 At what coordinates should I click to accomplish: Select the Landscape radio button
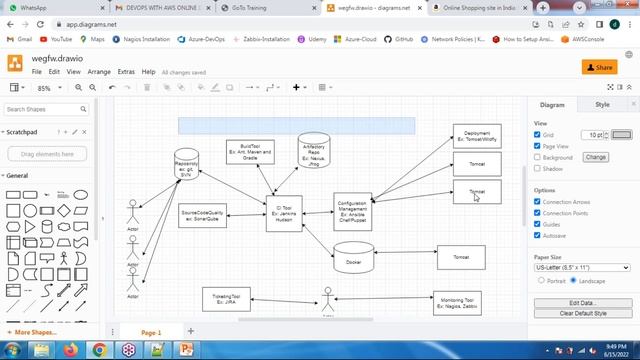(x=573, y=280)
